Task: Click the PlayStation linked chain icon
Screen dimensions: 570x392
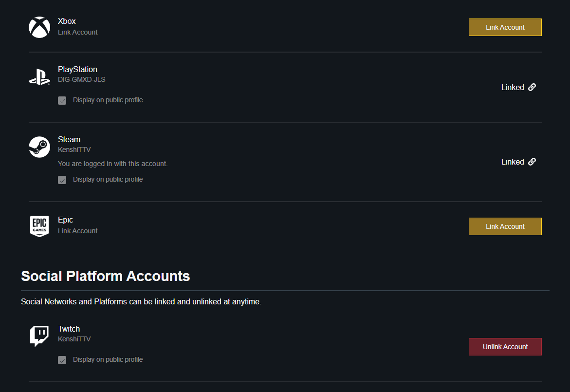Action: tap(532, 87)
